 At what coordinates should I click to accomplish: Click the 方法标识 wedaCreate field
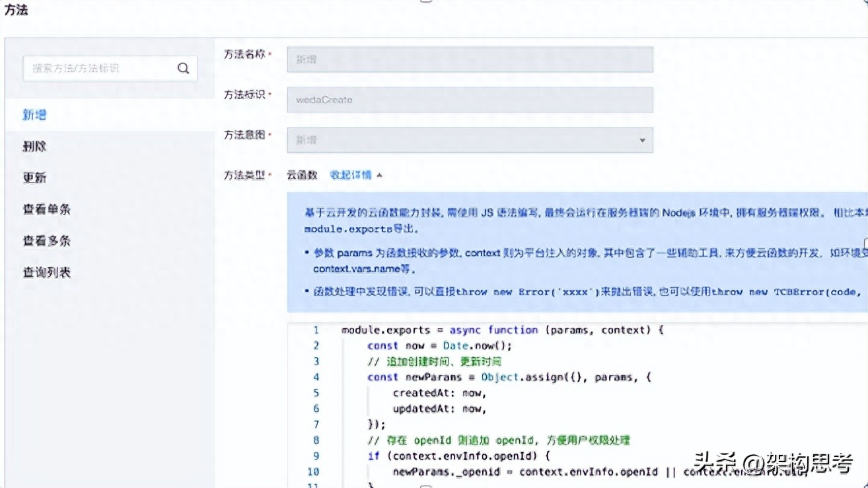(x=470, y=100)
